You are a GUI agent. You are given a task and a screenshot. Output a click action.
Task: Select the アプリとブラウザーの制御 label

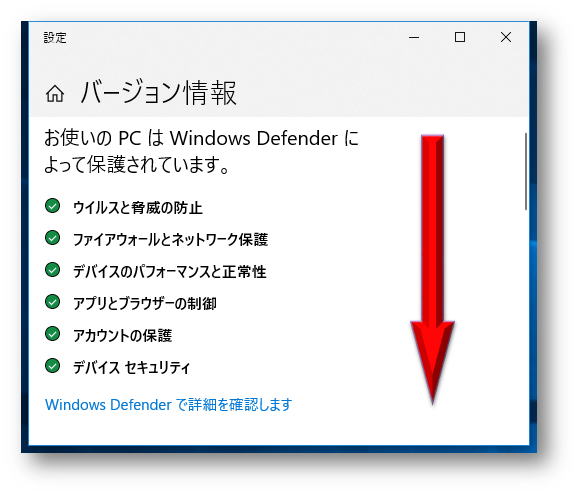(x=144, y=304)
